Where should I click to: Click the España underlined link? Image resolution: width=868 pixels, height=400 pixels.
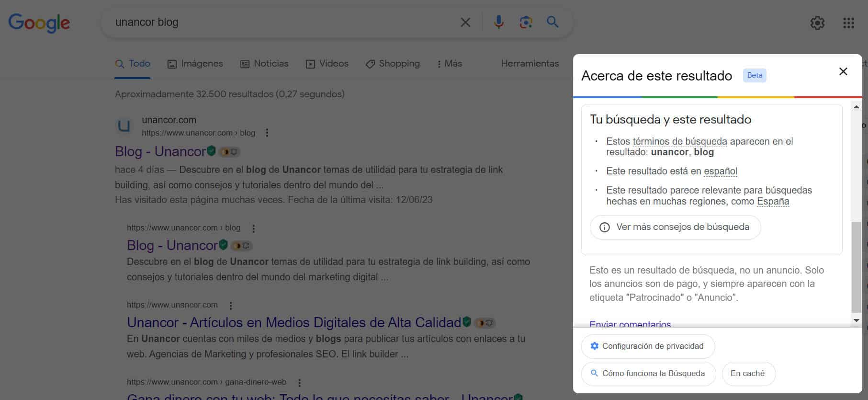773,202
